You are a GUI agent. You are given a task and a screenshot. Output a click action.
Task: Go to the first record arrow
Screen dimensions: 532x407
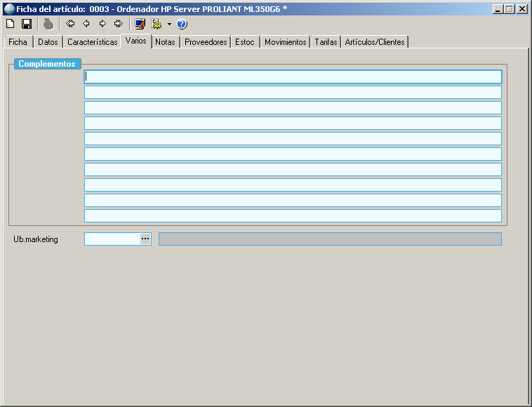pyautogui.click(x=70, y=24)
